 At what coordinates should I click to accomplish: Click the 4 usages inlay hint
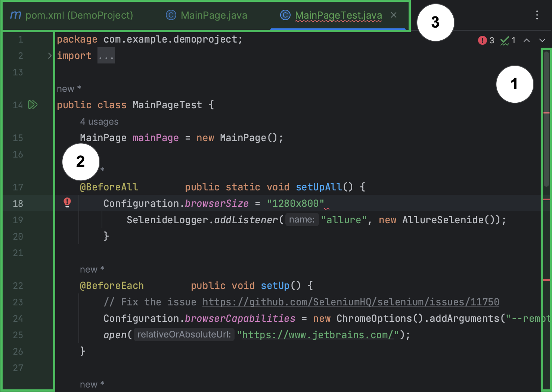tap(99, 121)
